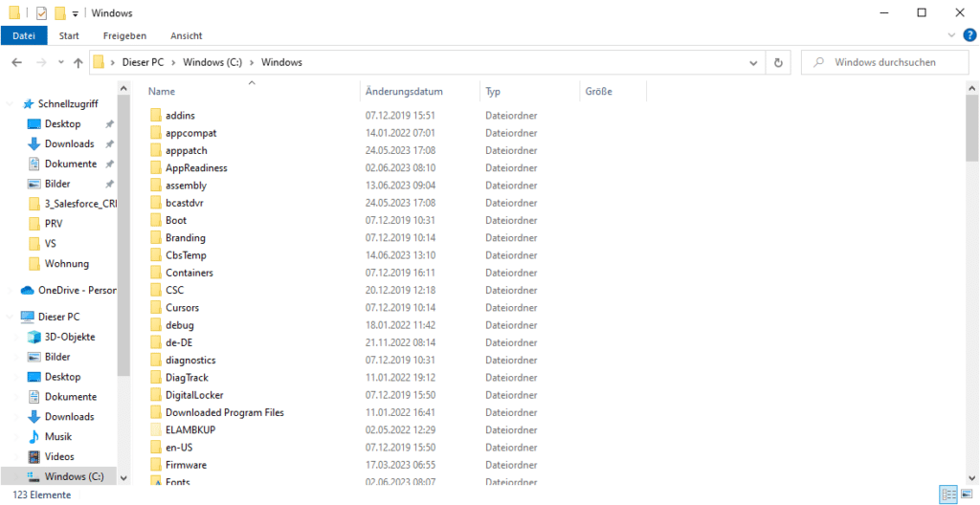This screenshot has width=980, height=505.
Task: Switch to the details view icon
Action: click(947, 495)
